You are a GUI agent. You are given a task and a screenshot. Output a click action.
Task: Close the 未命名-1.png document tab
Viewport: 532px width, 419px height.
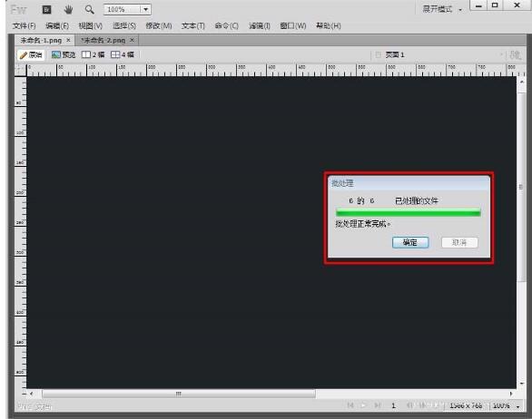pos(68,40)
